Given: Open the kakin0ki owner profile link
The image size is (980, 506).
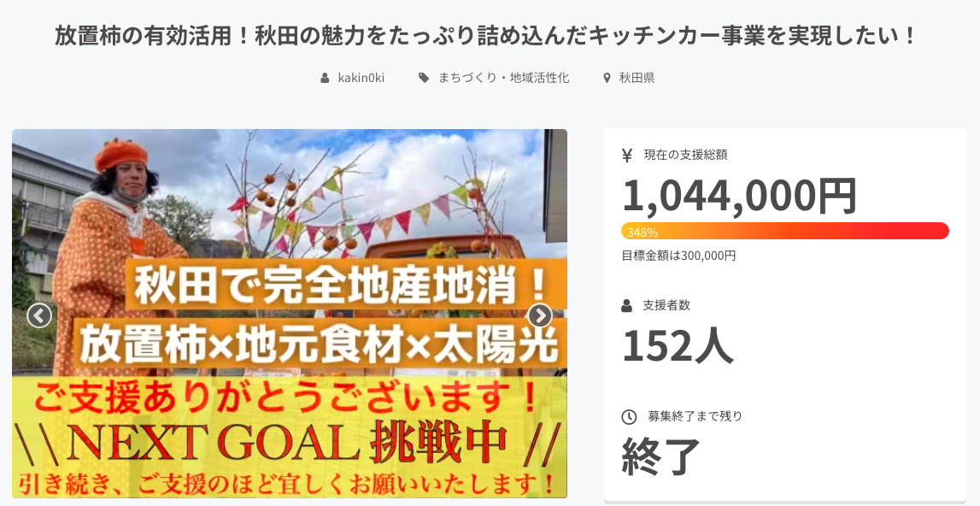Looking at the screenshot, I should [361, 78].
